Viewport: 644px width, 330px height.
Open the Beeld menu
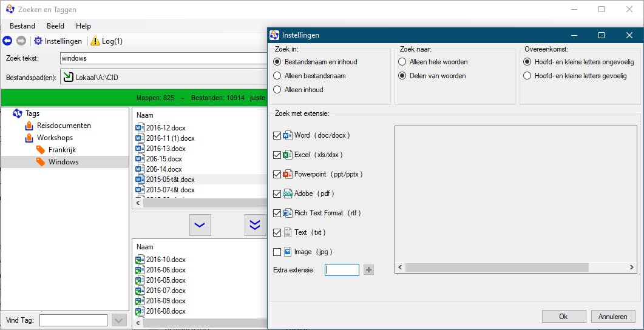55,26
